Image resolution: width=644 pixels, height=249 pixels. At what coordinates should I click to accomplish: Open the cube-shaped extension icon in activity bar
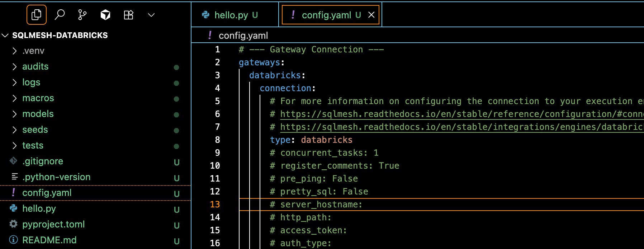tap(105, 15)
